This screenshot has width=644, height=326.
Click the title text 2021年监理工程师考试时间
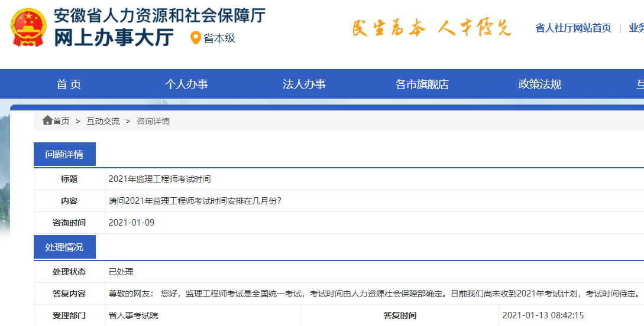click(x=160, y=179)
